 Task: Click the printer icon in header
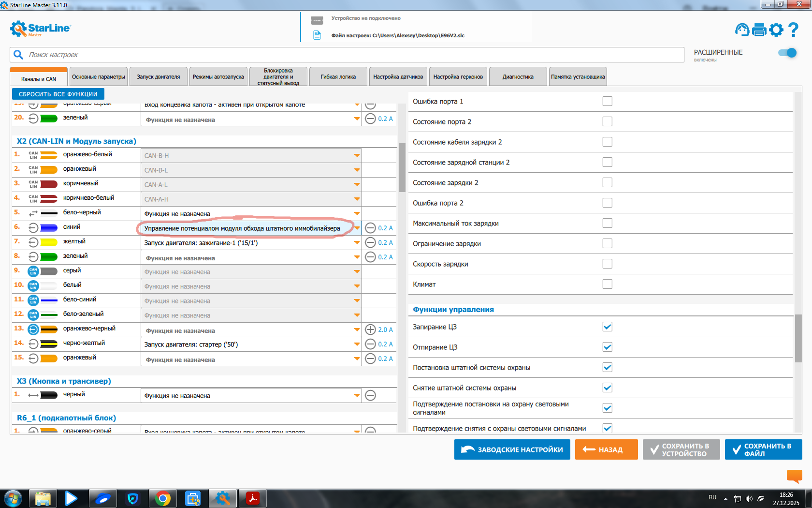click(759, 30)
